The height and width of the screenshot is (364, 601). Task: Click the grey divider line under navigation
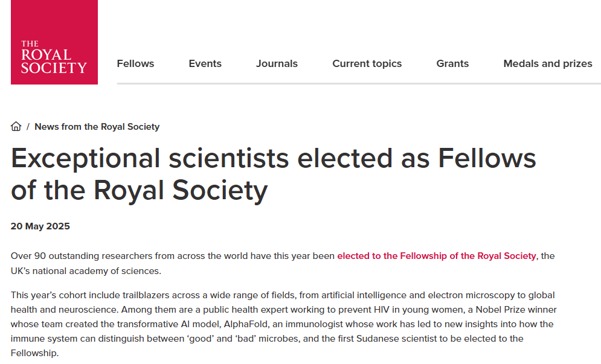tap(359, 83)
